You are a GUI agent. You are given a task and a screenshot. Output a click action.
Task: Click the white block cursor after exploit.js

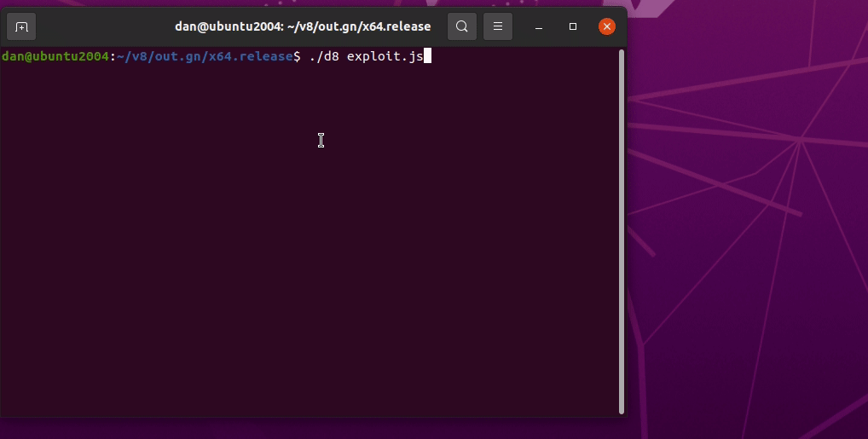pyautogui.click(x=428, y=56)
